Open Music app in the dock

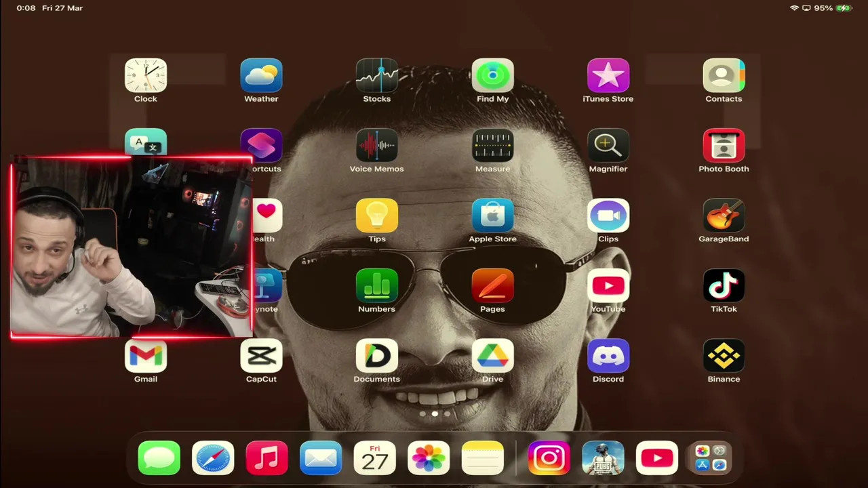click(267, 458)
